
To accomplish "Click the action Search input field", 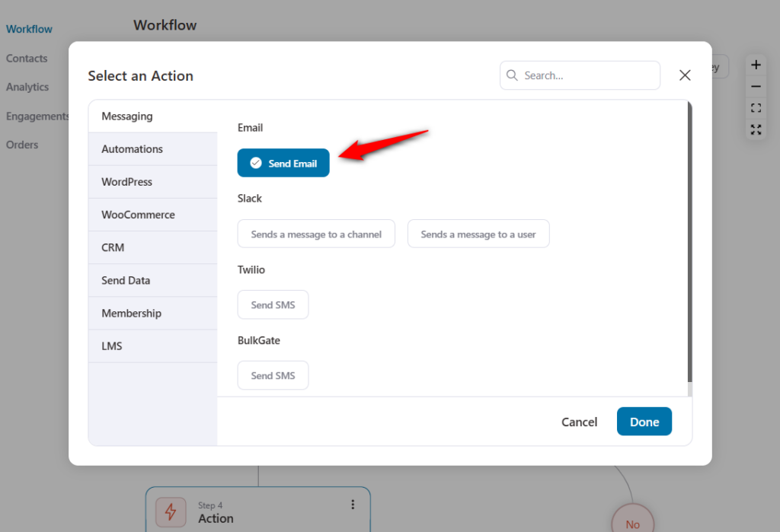I will [x=587, y=75].
